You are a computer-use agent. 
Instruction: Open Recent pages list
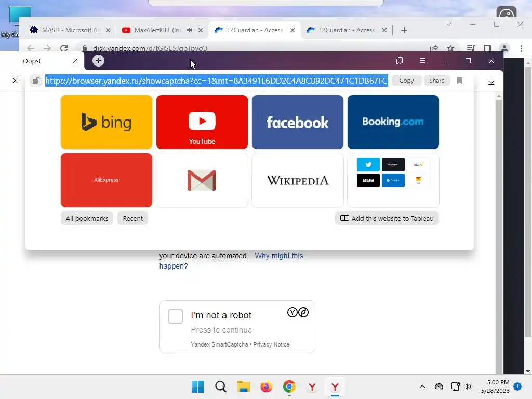point(132,219)
